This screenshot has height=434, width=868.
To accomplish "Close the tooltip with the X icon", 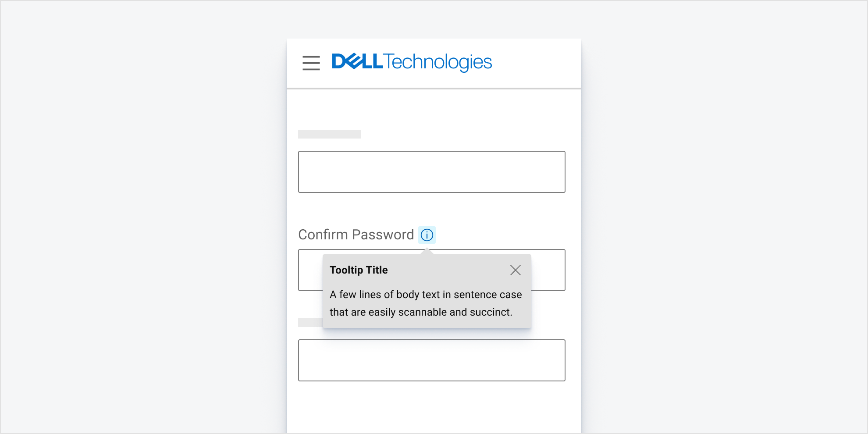I will click(x=516, y=270).
